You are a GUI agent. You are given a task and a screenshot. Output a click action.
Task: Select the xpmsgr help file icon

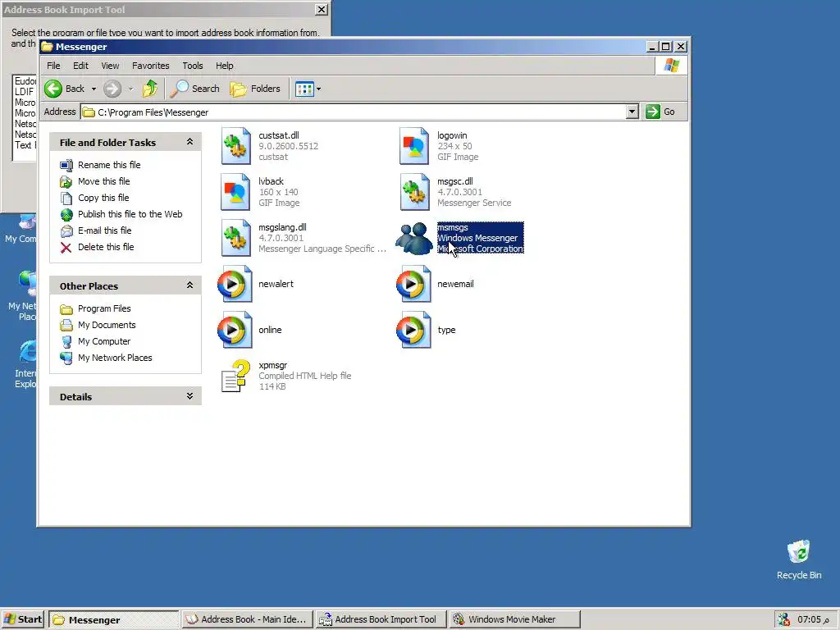coord(235,376)
